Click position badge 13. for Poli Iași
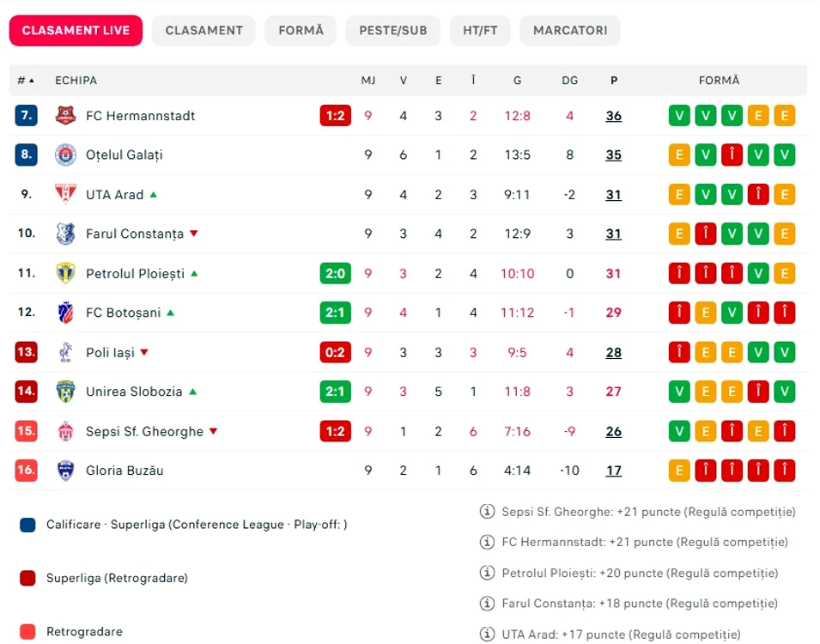 pos(26,351)
